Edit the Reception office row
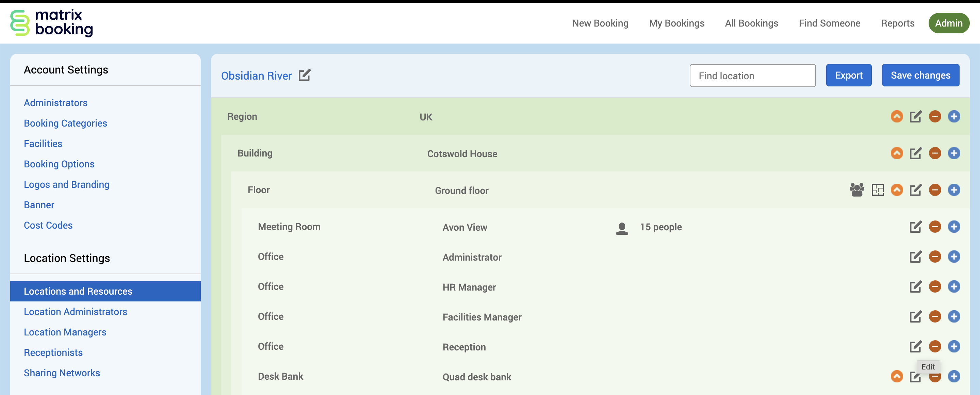 pos(915,346)
